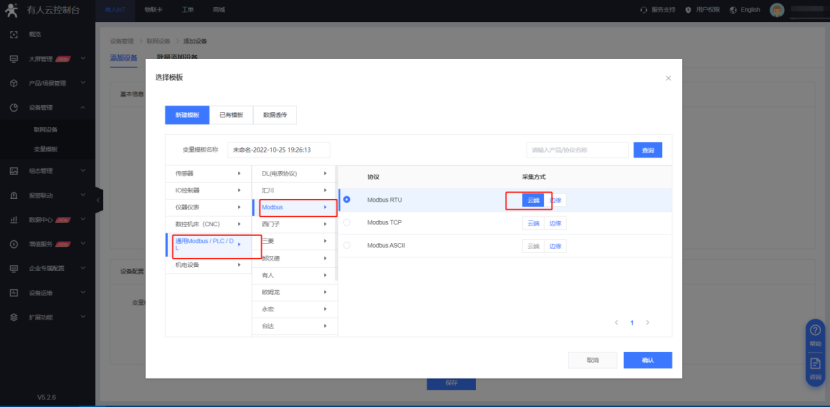Click the 设备管理 sidebar icon

13,108
